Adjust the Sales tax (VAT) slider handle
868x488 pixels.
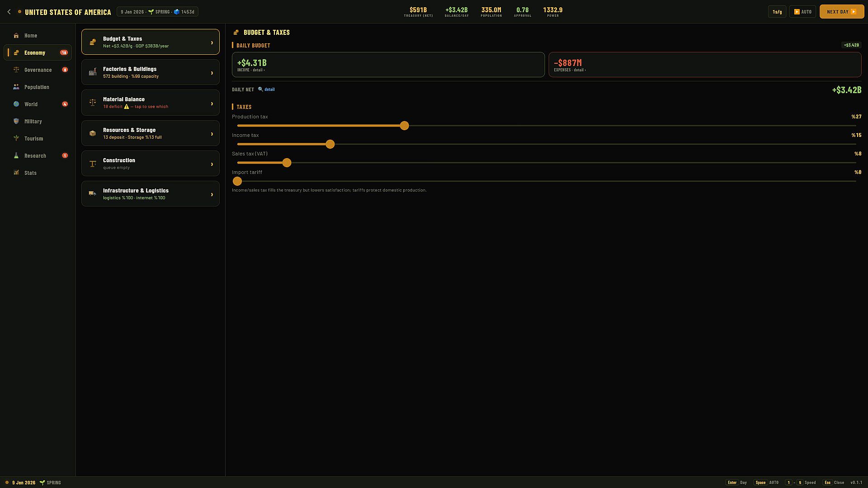click(x=287, y=163)
